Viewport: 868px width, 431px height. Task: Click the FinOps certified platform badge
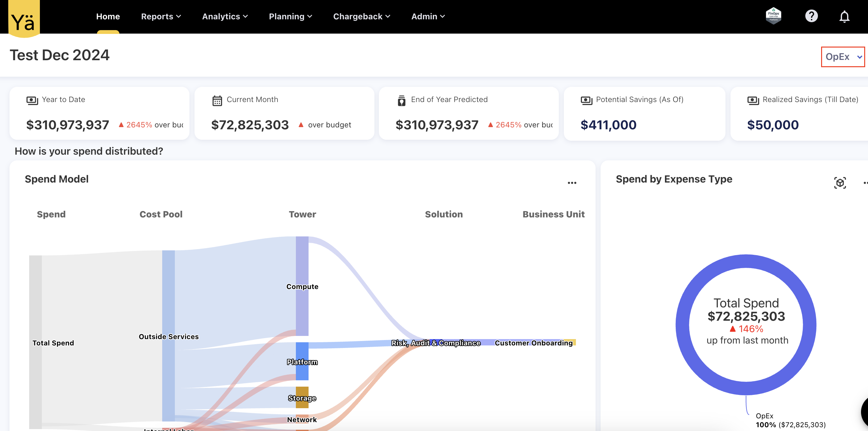(x=773, y=16)
